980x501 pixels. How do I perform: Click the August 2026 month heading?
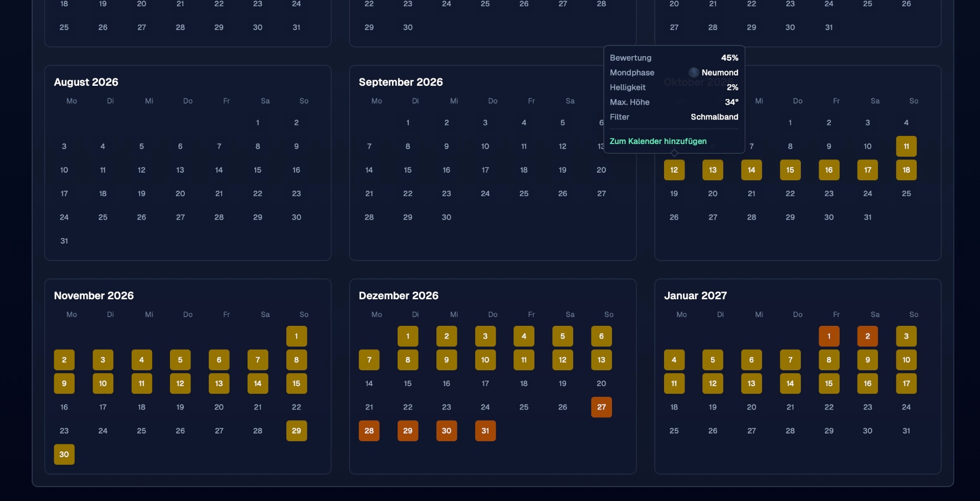[x=86, y=82]
